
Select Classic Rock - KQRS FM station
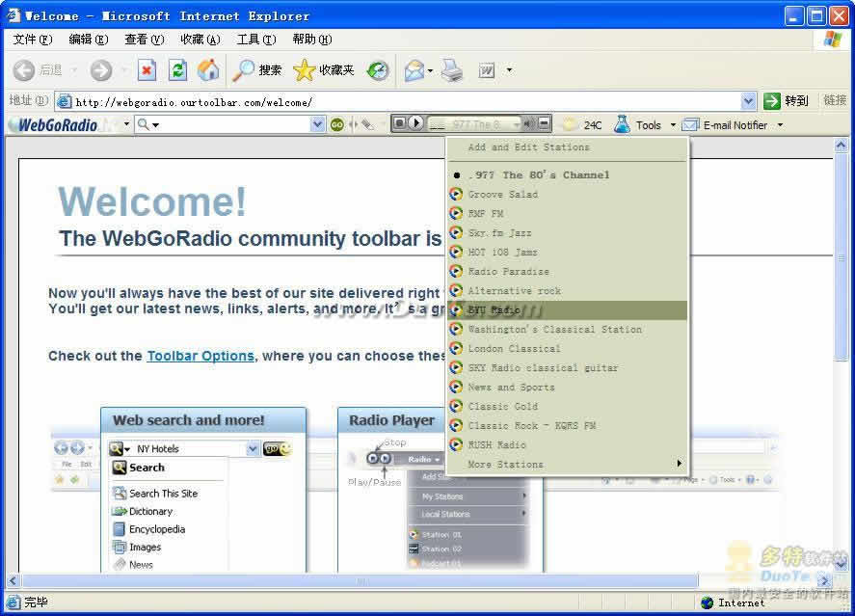pos(567,426)
